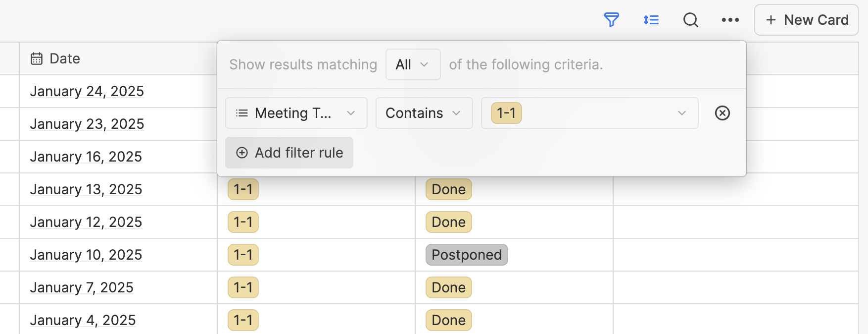This screenshot has width=868, height=334.
Task: Add filter rule to the criteria
Action: point(289,153)
